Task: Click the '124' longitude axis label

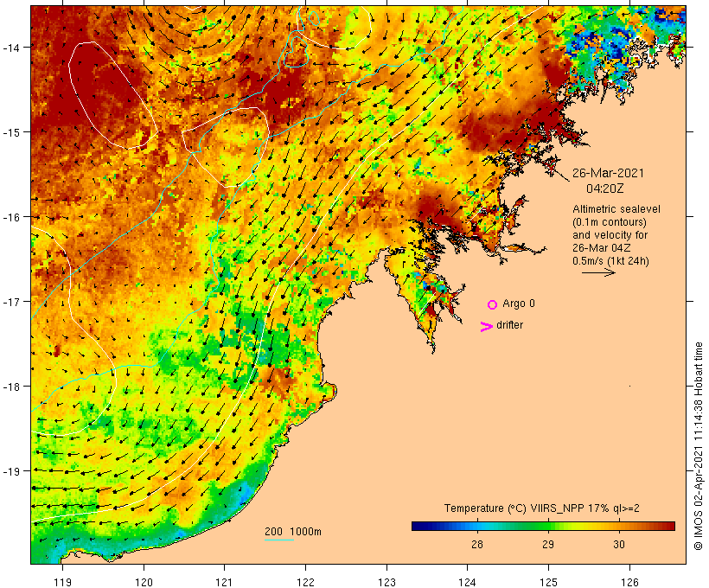Action: click(467, 582)
